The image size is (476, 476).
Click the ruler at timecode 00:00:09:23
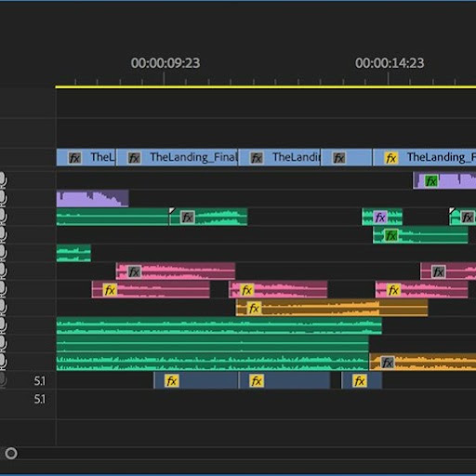click(164, 79)
